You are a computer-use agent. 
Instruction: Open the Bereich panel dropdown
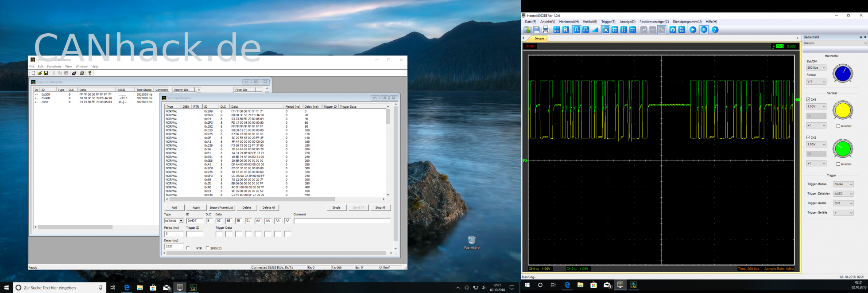(x=835, y=43)
